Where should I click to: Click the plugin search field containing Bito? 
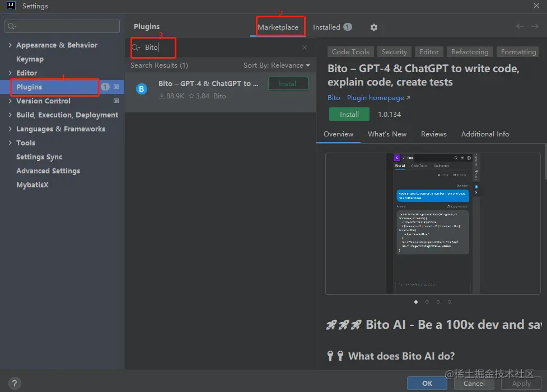[x=220, y=48]
